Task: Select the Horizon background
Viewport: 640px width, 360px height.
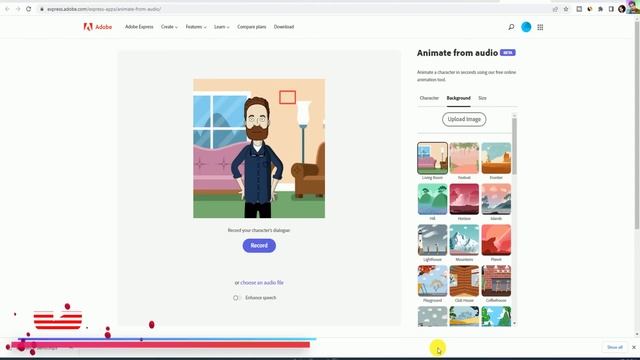Action: (x=464, y=199)
